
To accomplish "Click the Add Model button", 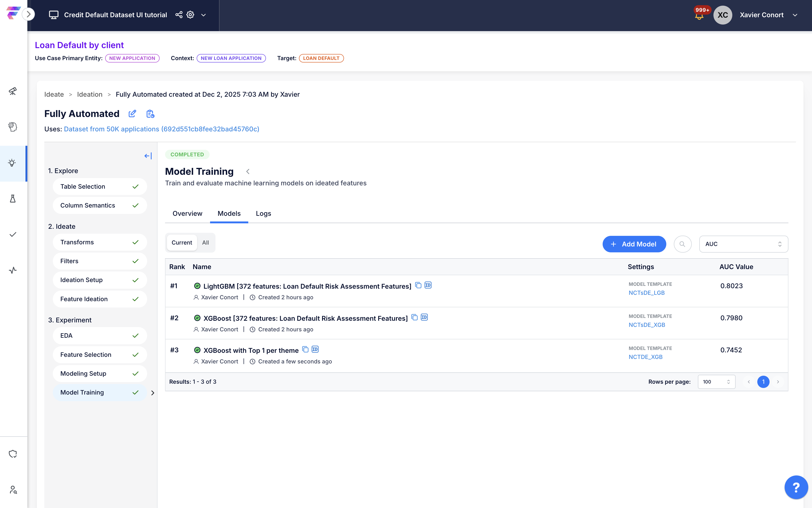I will coord(634,244).
